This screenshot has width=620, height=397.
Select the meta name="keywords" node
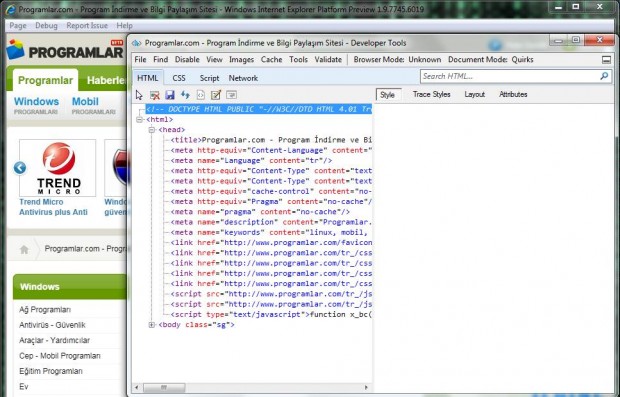point(270,233)
